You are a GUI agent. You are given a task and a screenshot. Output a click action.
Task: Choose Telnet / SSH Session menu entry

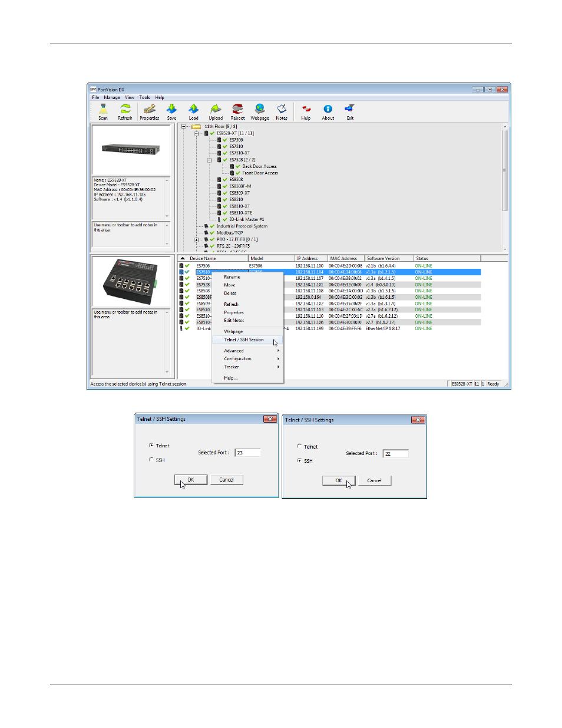(x=244, y=340)
